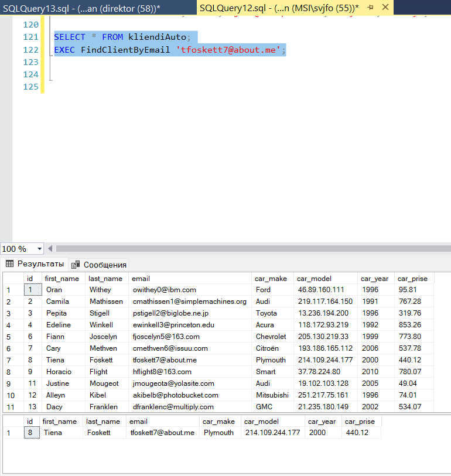Viewport: 451px width, 476px height.
Task: Click the SELECT keyword on line 121
Action: tap(70, 37)
